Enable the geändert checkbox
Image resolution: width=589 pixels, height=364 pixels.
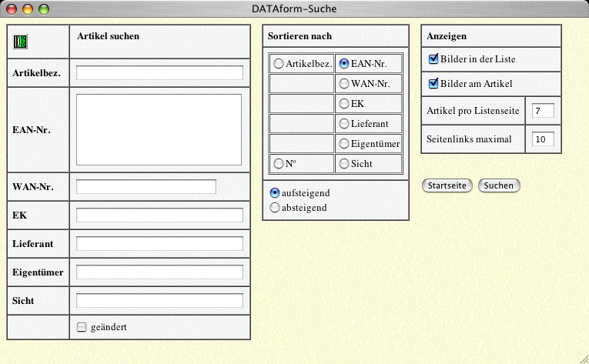(x=82, y=327)
